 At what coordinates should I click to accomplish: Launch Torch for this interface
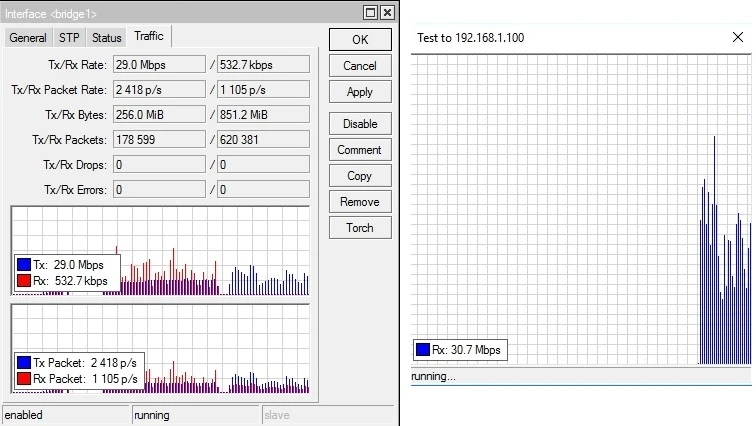click(x=359, y=228)
